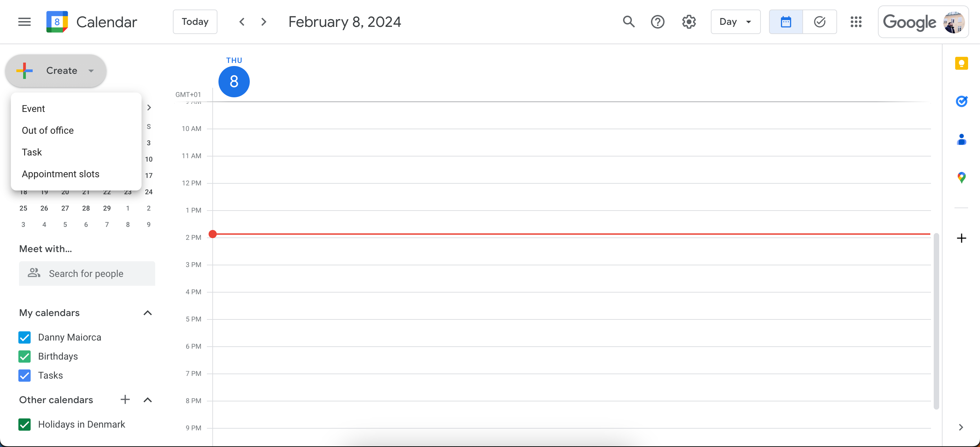Expand the Create button dropdown arrow
The height and width of the screenshot is (447, 980).
[91, 71]
